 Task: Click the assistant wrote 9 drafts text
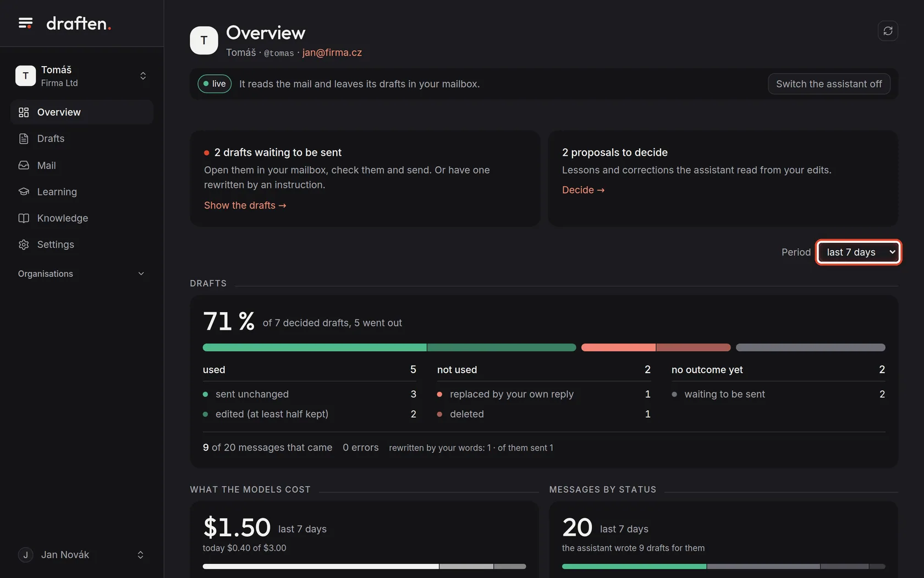click(634, 548)
